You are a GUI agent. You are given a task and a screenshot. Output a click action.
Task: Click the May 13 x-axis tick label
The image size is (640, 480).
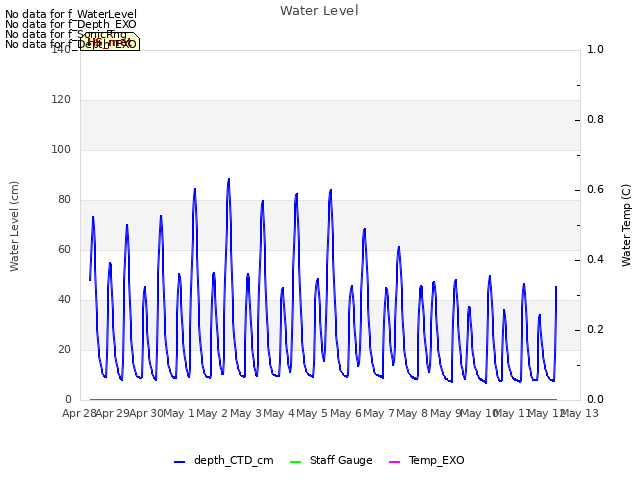click(580, 413)
